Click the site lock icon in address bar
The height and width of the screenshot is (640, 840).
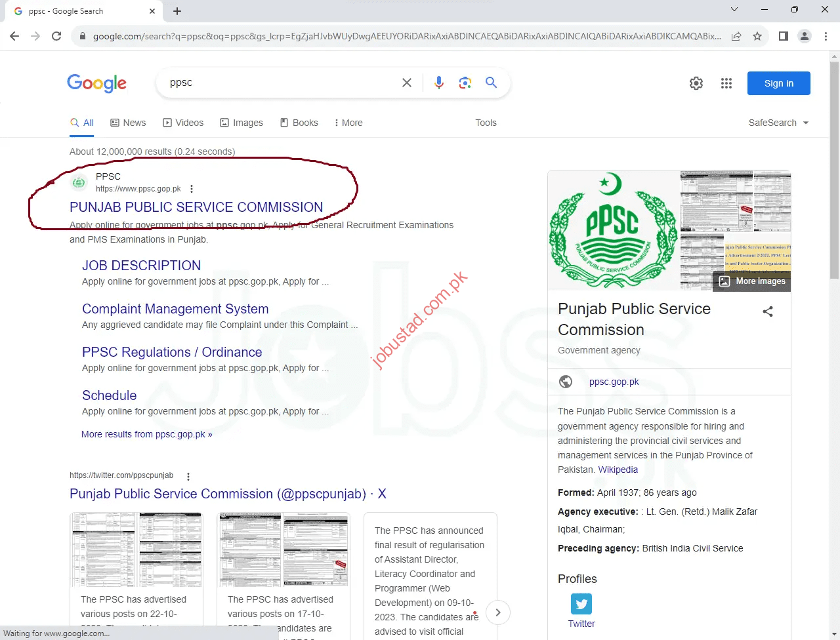(x=82, y=36)
